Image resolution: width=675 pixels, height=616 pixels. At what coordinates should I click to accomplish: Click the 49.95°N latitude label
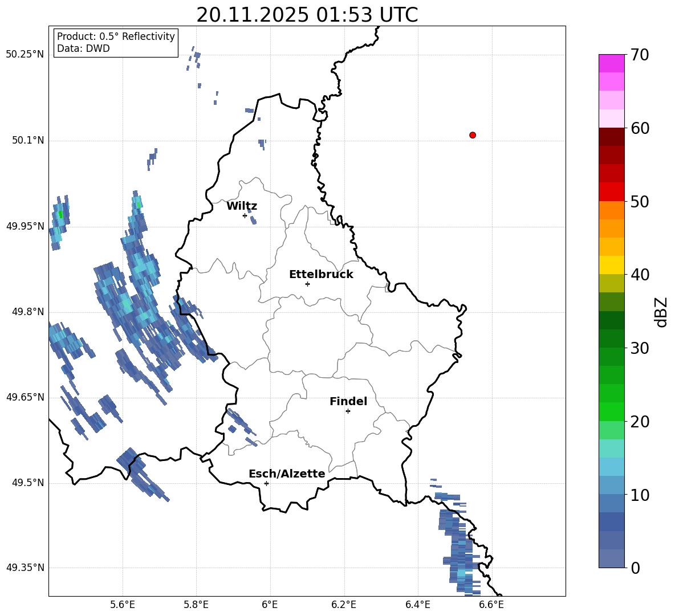[25, 226]
